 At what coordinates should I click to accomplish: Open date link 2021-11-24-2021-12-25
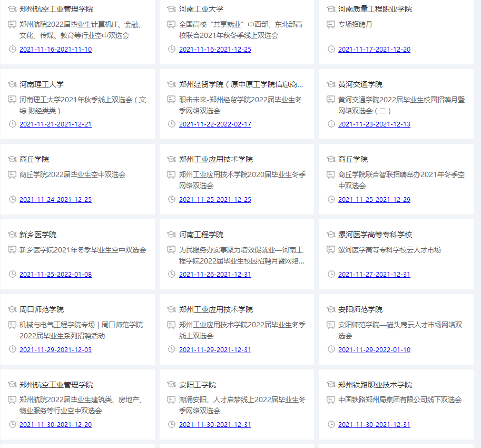55,200
